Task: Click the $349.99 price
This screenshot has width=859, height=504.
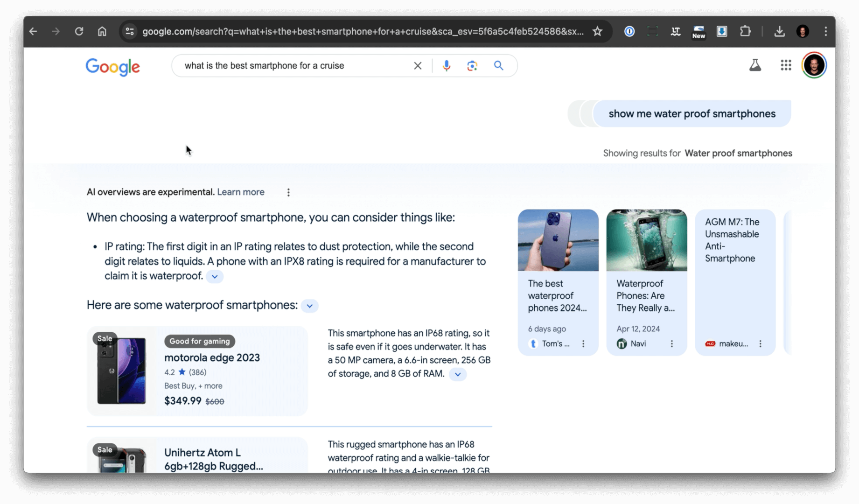Action: point(183,401)
